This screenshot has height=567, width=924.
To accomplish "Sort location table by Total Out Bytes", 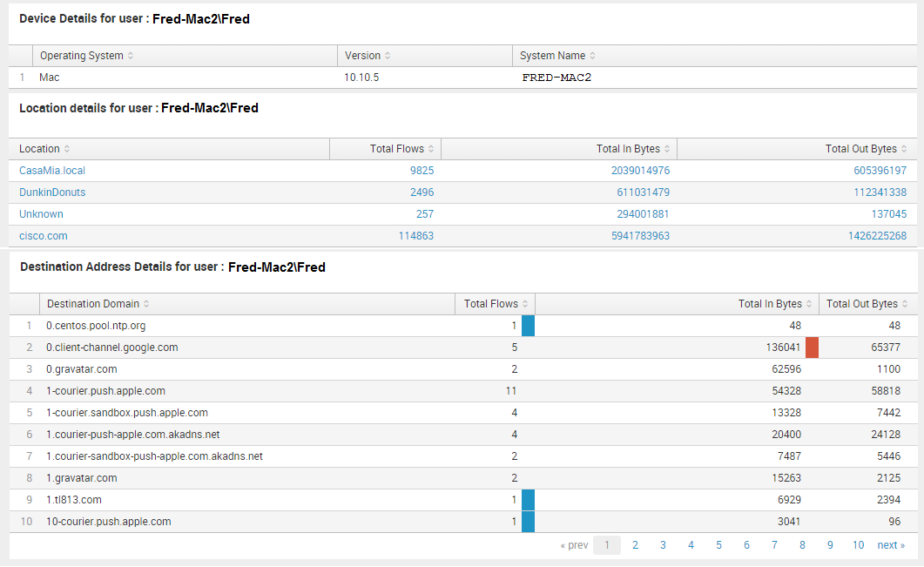I will 904,149.
